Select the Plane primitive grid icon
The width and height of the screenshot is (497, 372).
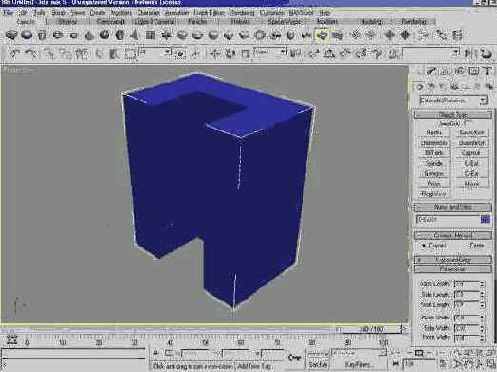[150, 35]
